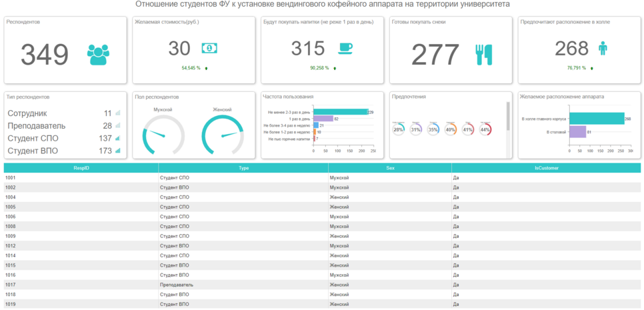
Task: Click the banknote icon in Желаемая стоимость card
Action: tap(210, 49)
